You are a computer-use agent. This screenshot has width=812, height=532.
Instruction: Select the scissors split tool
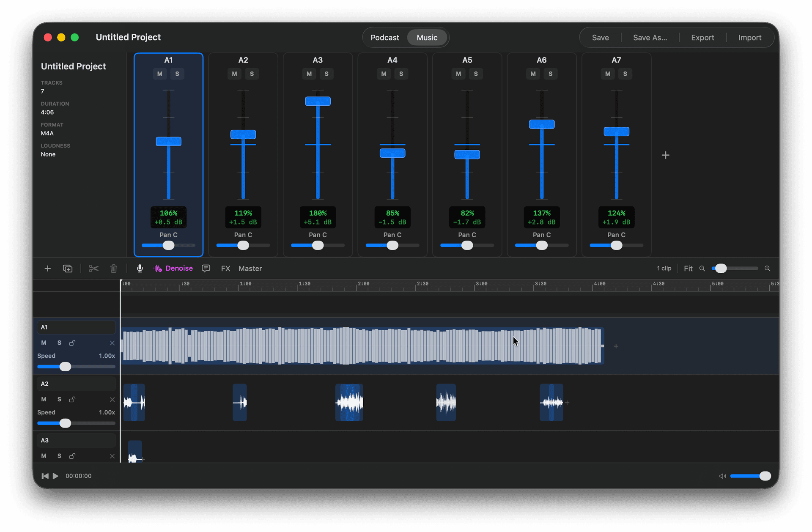coord(93,269)
